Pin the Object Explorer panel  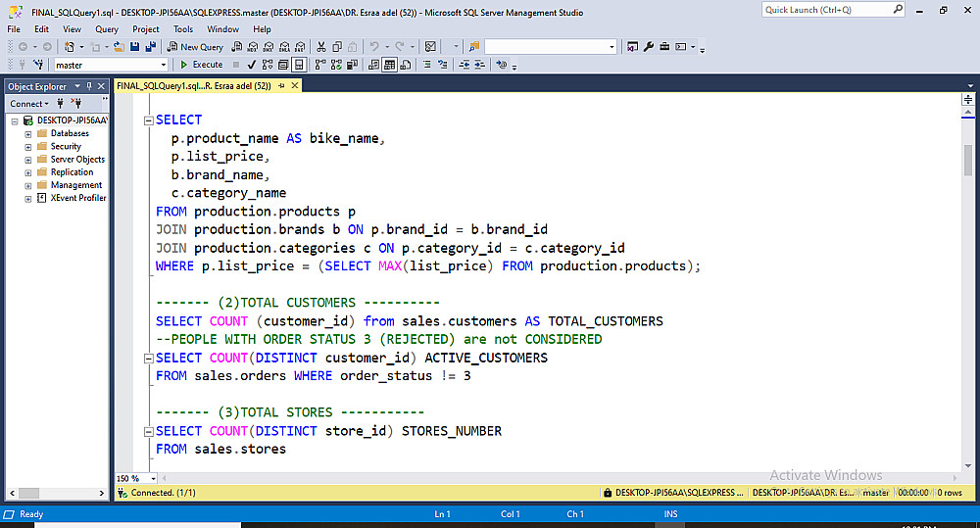(x=89, y=86)
